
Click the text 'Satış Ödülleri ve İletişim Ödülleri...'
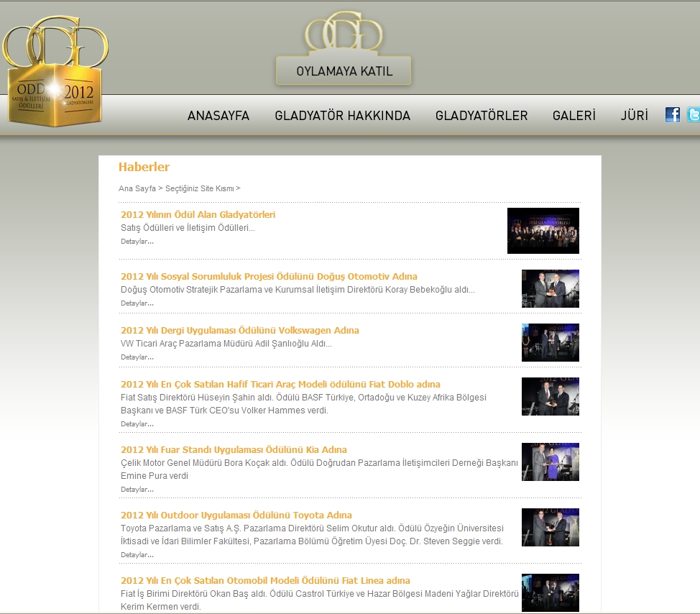(188, 228)
